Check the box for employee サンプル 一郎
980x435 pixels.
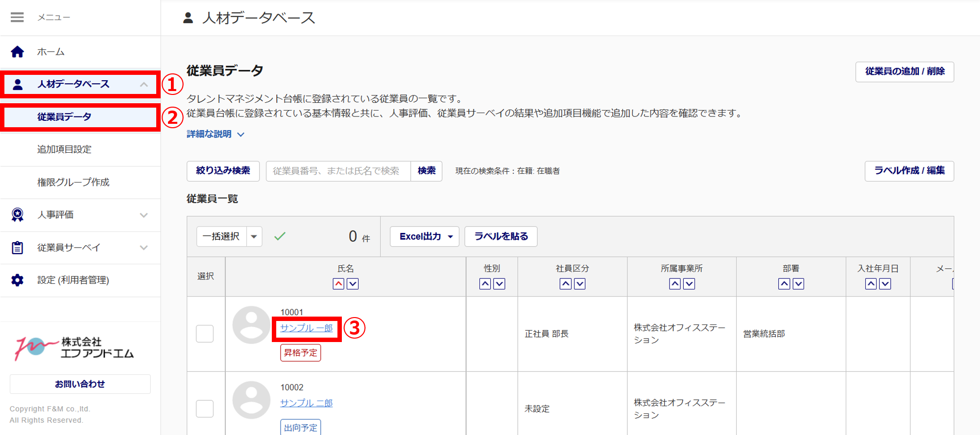[205, 334]
